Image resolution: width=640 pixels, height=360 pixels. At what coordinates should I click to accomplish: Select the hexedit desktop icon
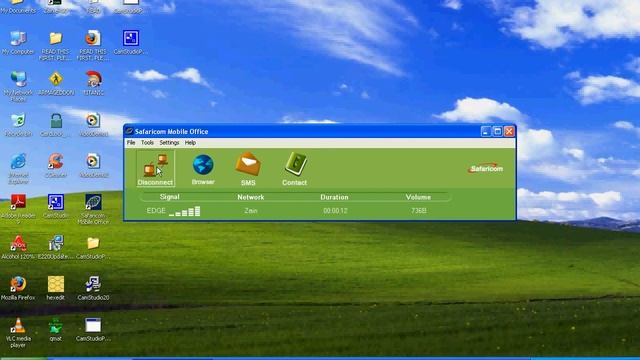click(x=56, y=288)
